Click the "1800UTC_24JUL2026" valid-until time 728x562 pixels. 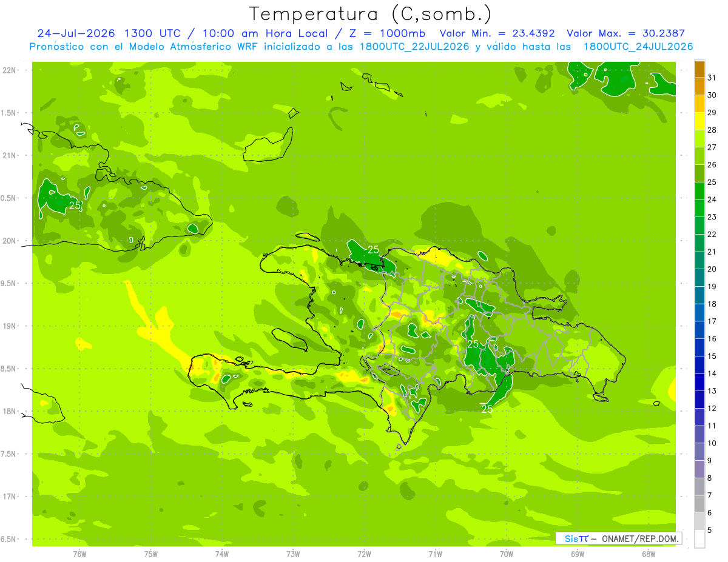pyautogui.click(x=638, y=47)
